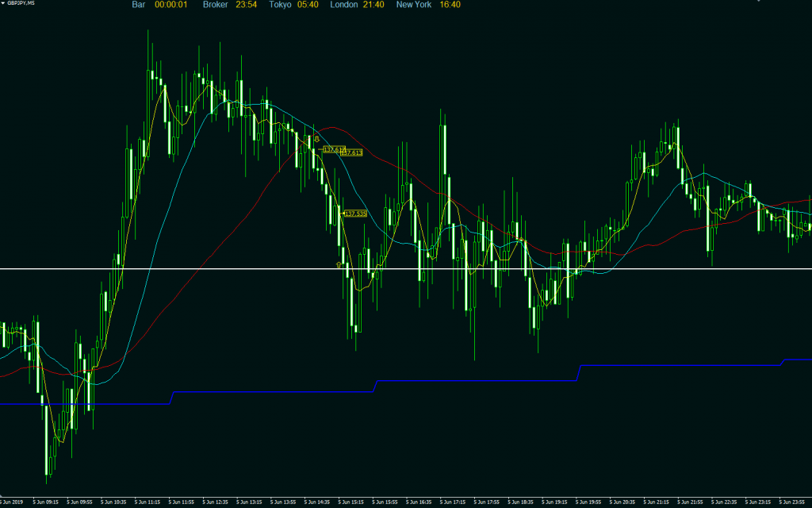This screenshot has height=508, width=812.
Task: Select the 137.613 price label
Action: point(333,148)
